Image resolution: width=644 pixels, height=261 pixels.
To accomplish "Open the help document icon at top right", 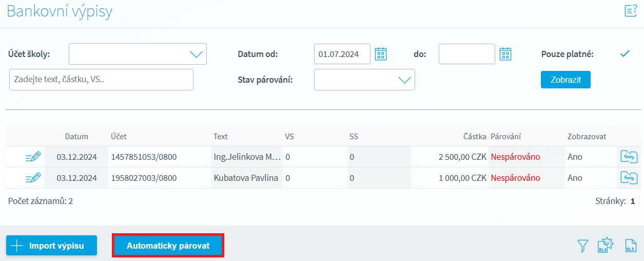I will pyautogui.click(x=631, y=11).
